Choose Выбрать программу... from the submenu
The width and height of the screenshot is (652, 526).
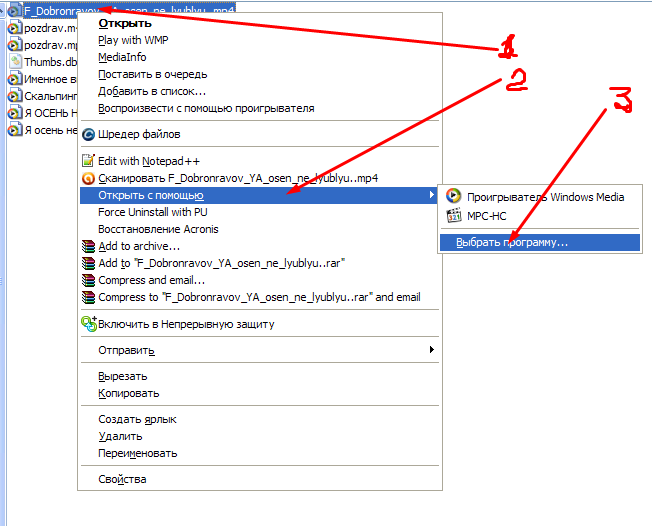click(511, 242)
